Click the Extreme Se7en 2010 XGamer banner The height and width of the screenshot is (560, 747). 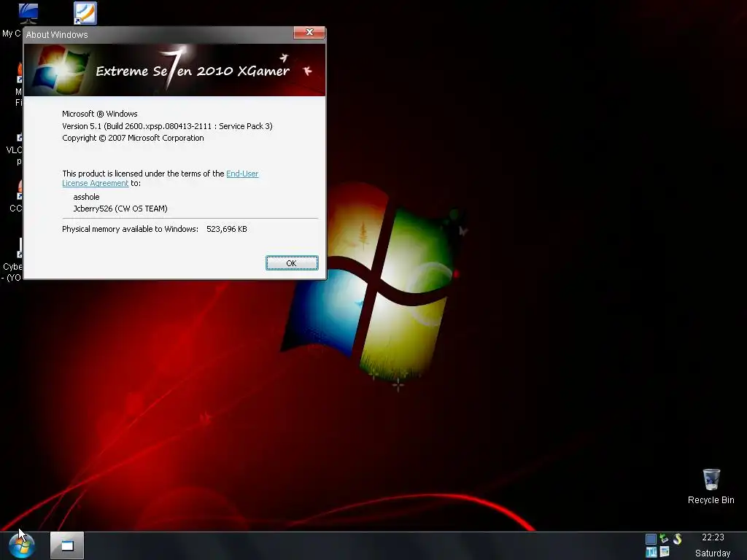[x=175, y=70]
